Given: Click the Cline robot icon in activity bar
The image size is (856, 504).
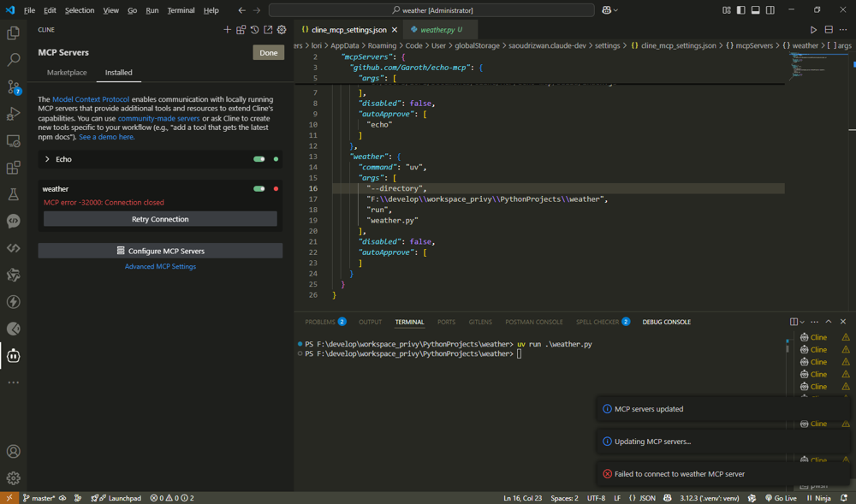Looking at the screenshot, I should click(14, 355).
